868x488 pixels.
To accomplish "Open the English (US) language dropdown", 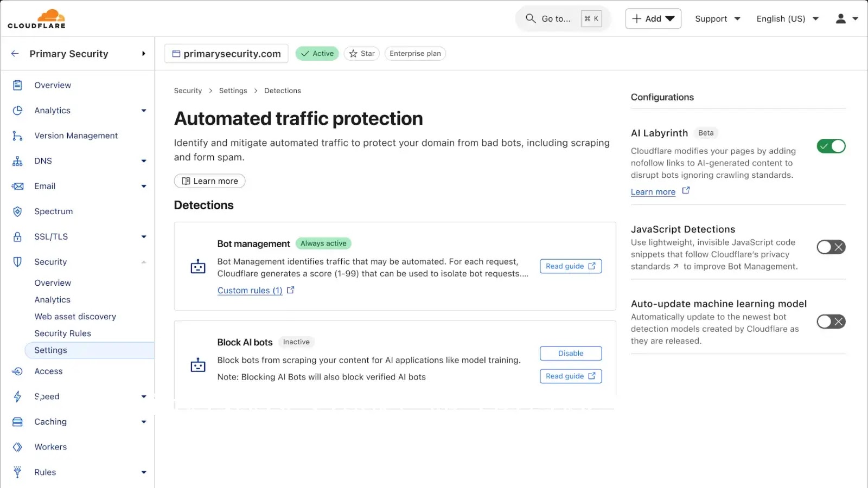I will coord(787,18).
